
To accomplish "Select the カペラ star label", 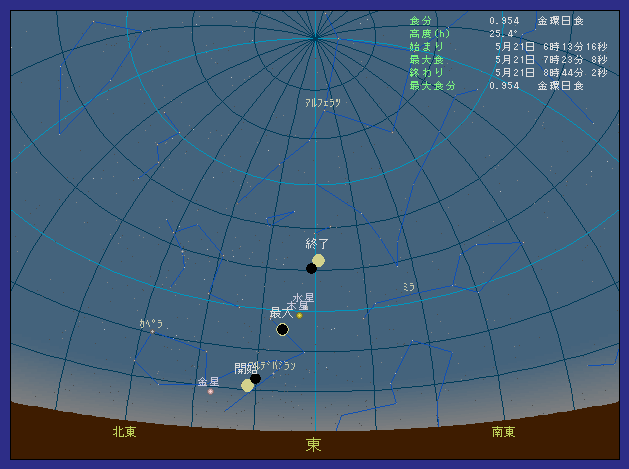I will (x=151, y=324).
